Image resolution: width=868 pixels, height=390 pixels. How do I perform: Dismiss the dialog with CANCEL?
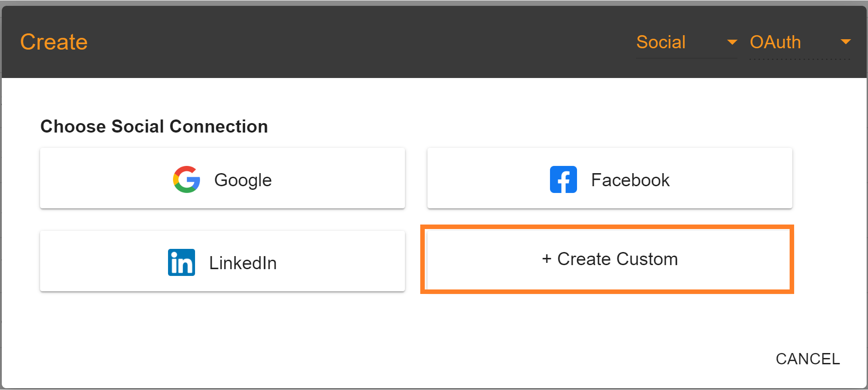pos(808,359)
